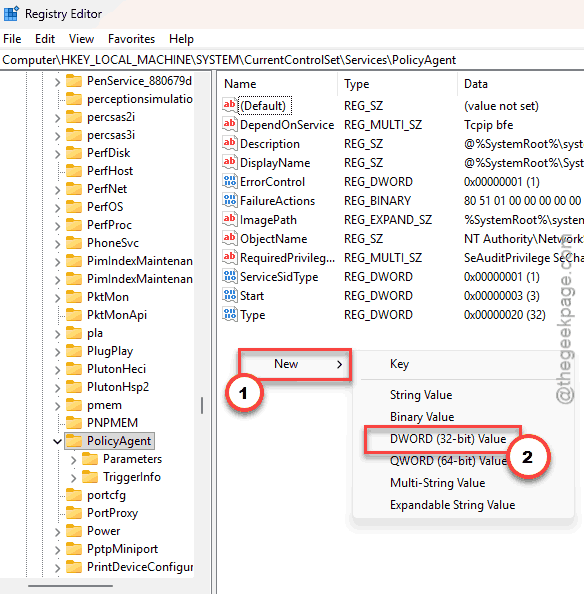Click the registry path address bar
The image size is (584, 594).
(x=292, y=60)
